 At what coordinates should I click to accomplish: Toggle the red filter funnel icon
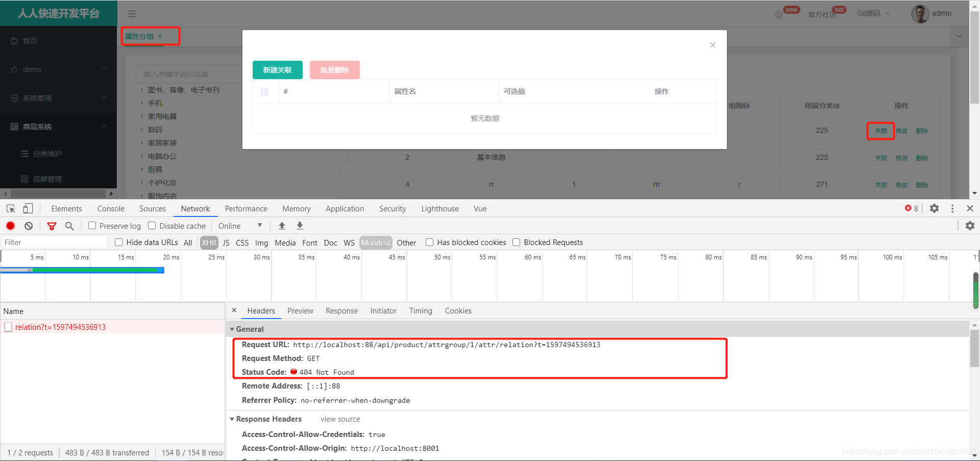52,226
